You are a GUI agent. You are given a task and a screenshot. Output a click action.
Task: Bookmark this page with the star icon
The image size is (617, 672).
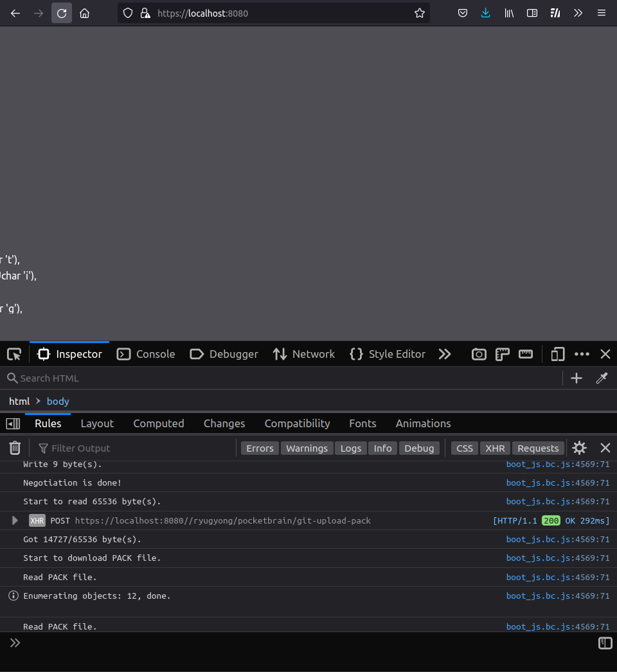point(420,13)
